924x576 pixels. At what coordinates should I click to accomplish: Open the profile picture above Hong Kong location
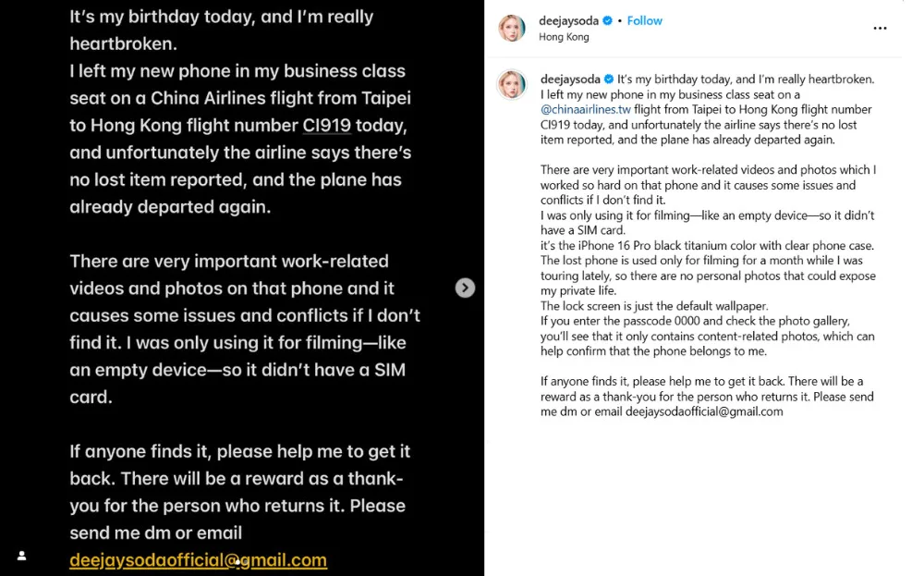pyautogui.click(x=512, y=29)
